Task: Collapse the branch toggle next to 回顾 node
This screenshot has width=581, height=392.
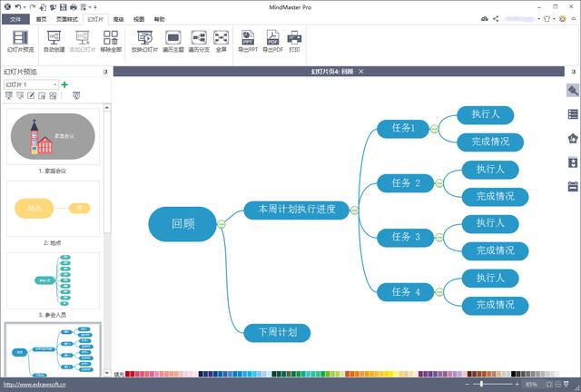Action: click(x=222, y=224)
